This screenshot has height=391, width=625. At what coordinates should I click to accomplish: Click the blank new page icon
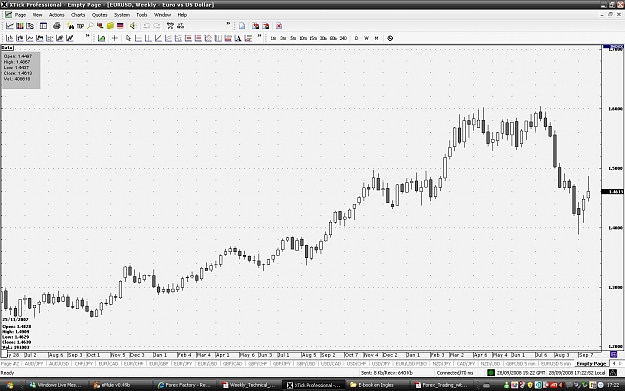tap(242, 26)
